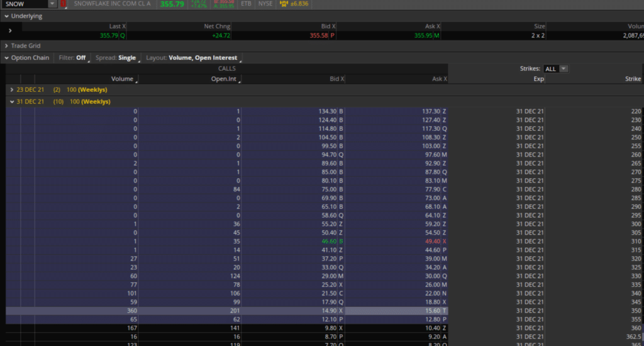Expand the underlying quote row arrow

[9, 30]
